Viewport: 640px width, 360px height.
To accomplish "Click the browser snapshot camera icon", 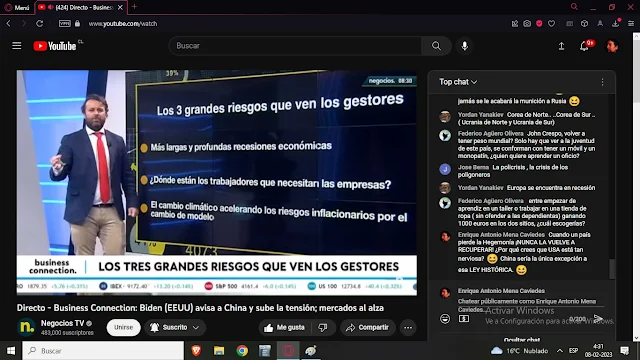I will (527, 24).
